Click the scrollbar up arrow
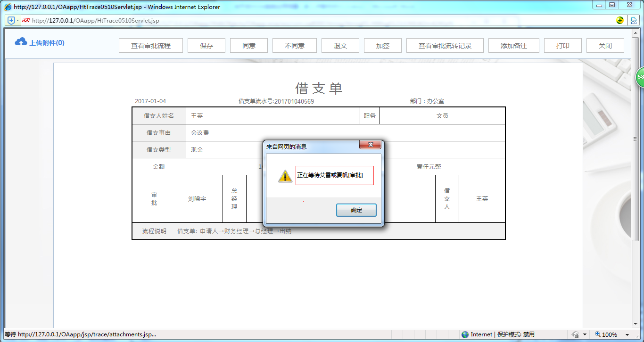The height and width of the screenshot is (342, 644). point(635,32)
